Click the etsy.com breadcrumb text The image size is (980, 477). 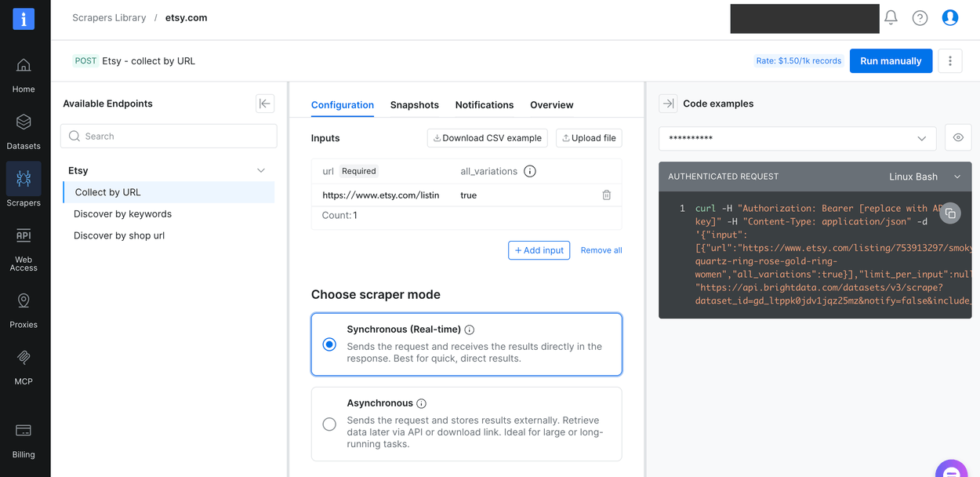coord(186,17)
